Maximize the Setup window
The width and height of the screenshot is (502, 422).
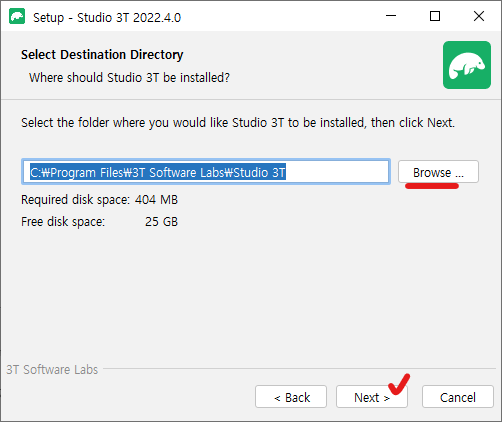pos(435,16)
